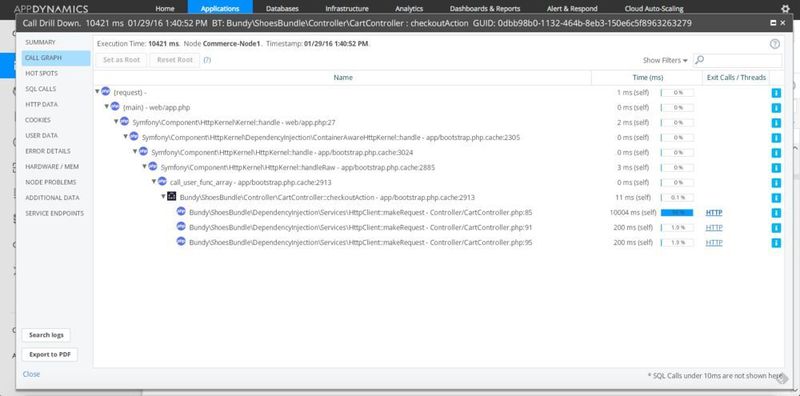Open HTTP exit call for 10004 ms row
The image size is (800, 396).
click(714, 213)
